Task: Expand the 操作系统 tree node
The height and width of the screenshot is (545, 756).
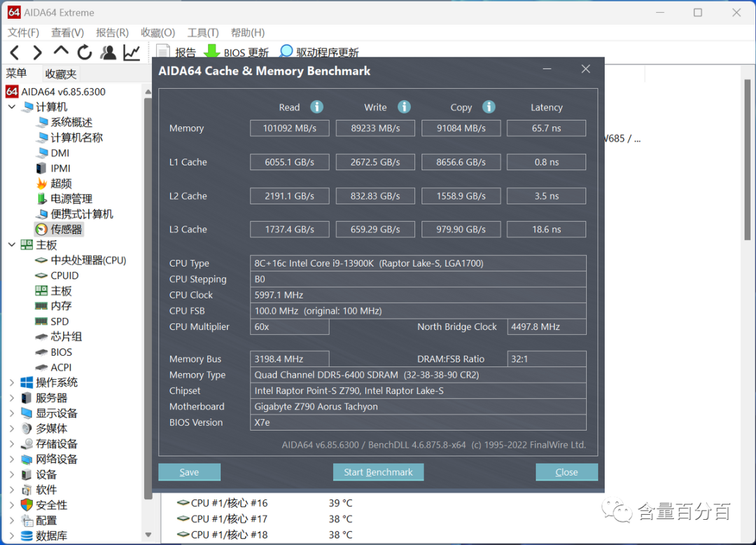Action: pos(12,382)
